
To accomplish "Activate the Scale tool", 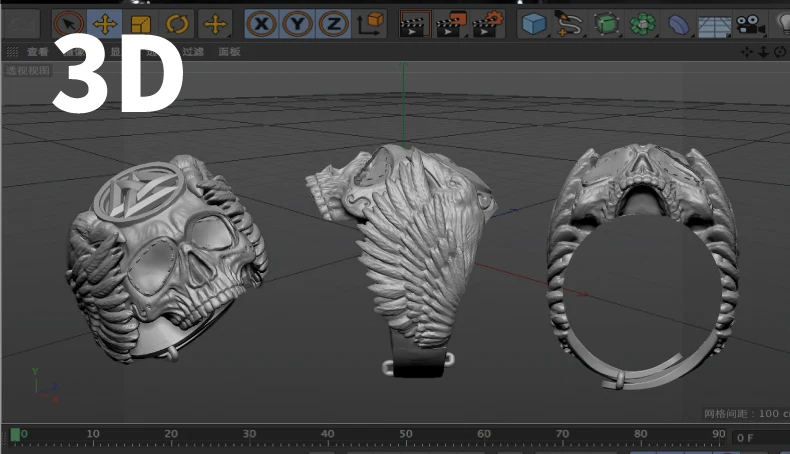I will point(141,24).
